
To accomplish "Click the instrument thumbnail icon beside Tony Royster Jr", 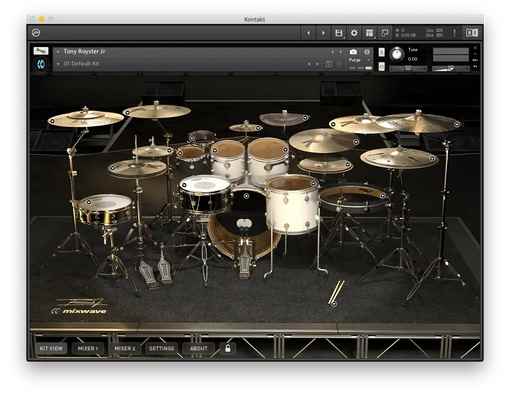I will [41, 51].
